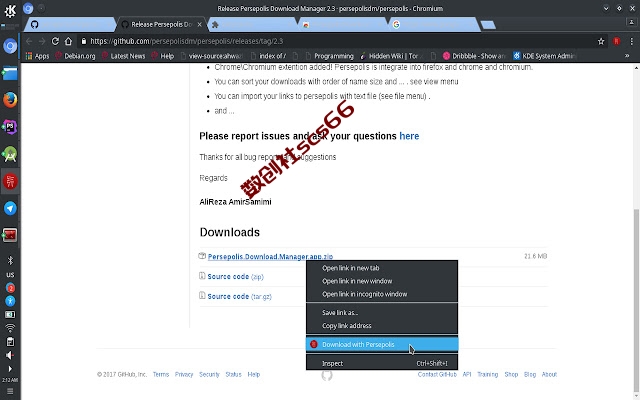Show more bookmarks chevron
Viewport: 640px width, 400px height.
coord(627,56)
